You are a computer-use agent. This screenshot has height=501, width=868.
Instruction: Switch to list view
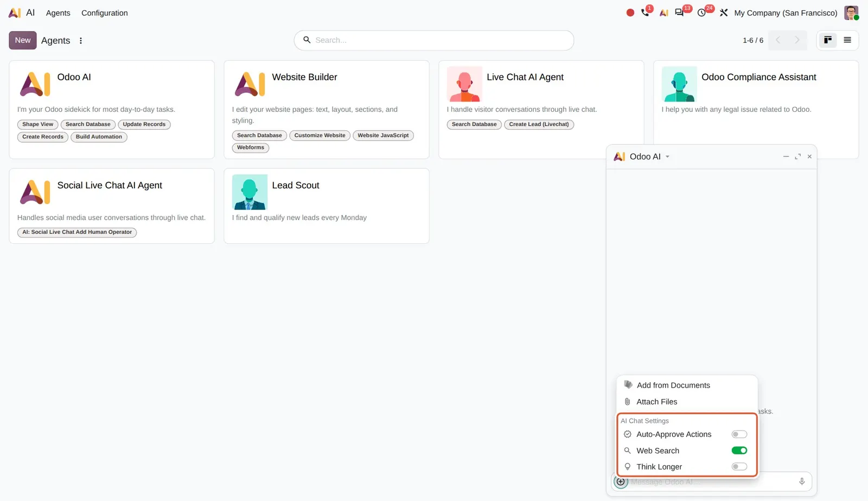tap(847, 40)
